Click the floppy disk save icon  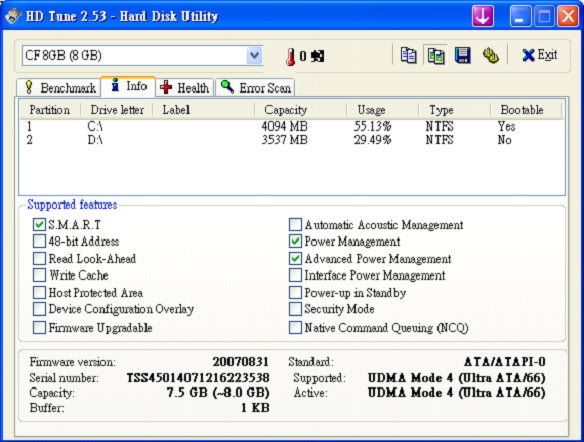pos(463,55)
